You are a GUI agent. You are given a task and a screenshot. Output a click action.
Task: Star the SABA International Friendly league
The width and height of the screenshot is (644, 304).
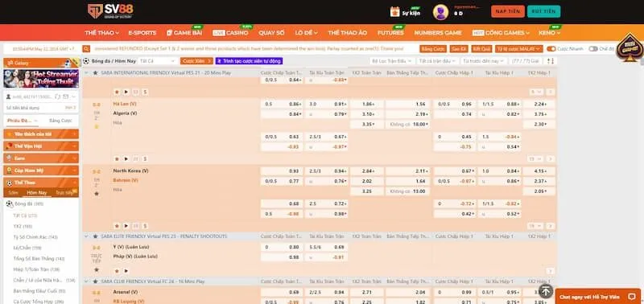[x=95, y=72]
